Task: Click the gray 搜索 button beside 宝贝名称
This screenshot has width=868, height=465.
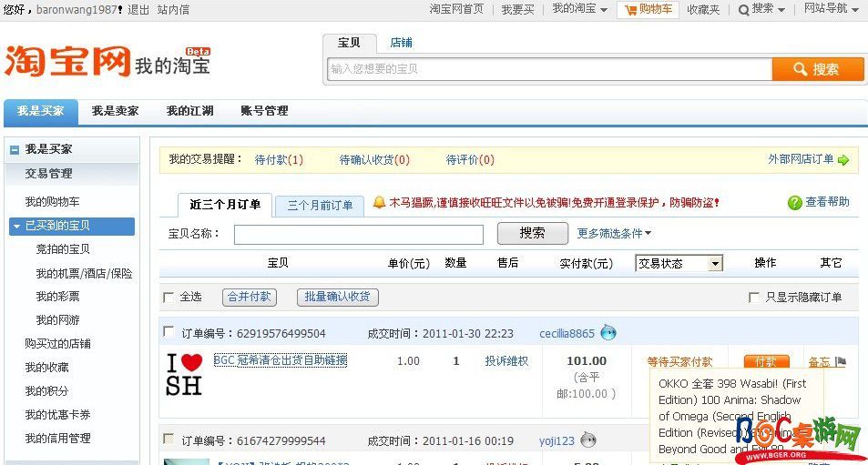Action: [533, 233]
